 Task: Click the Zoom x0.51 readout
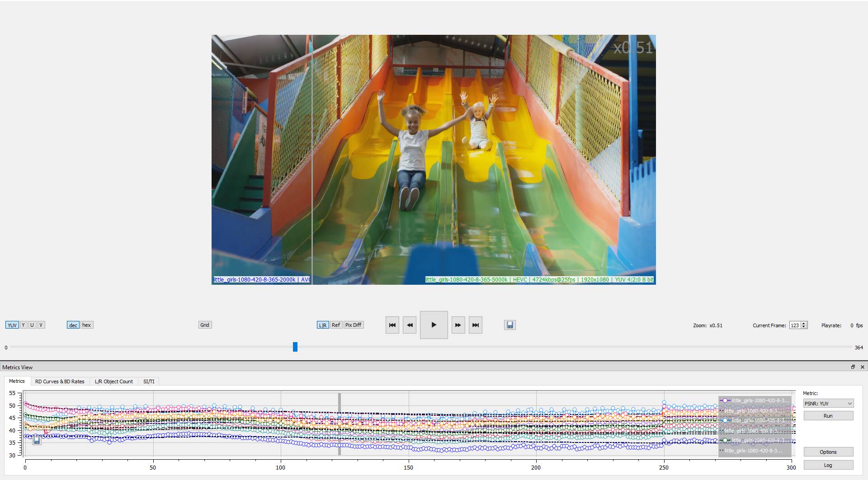708,325
